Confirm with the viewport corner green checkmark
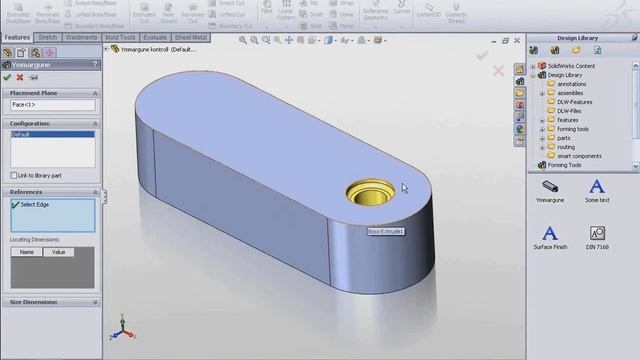Screen dimensions: 640x360 [482, 55]
